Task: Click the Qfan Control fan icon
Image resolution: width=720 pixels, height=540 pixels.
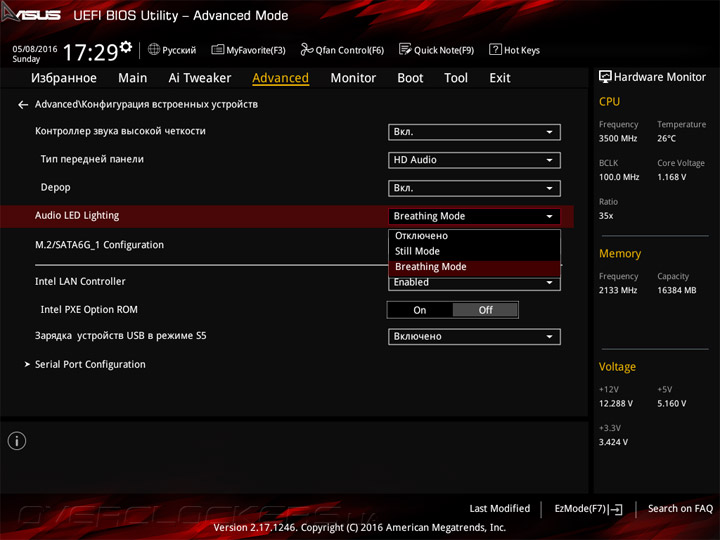Action: (307, 49)
